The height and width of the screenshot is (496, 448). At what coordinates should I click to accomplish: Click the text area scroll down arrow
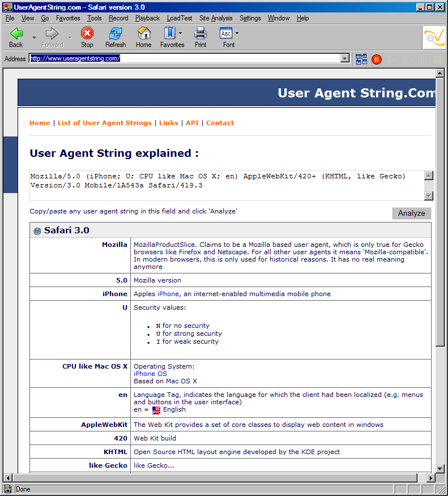428,196
